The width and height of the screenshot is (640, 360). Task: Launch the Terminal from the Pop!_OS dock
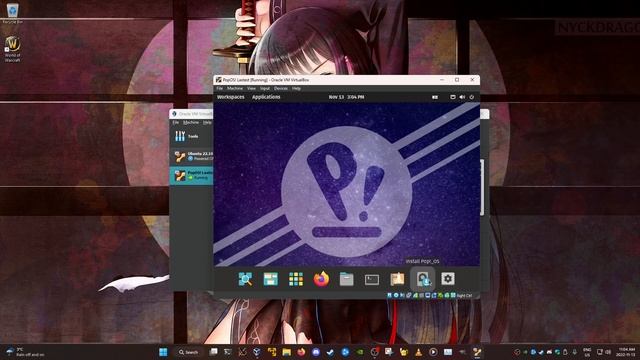pyautogui.click(x=372, y=280)
